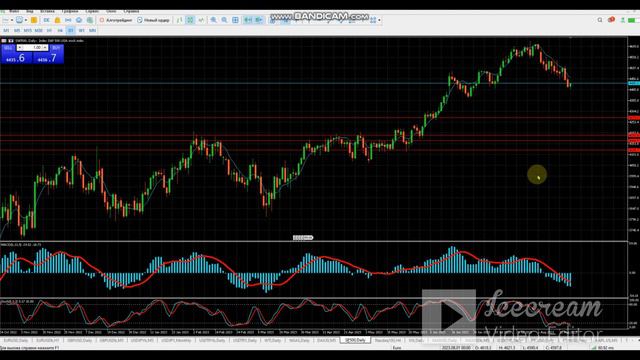Expand the new chart dropdown arrow
This screenshot has height=360, width=640.
[12, 20]
